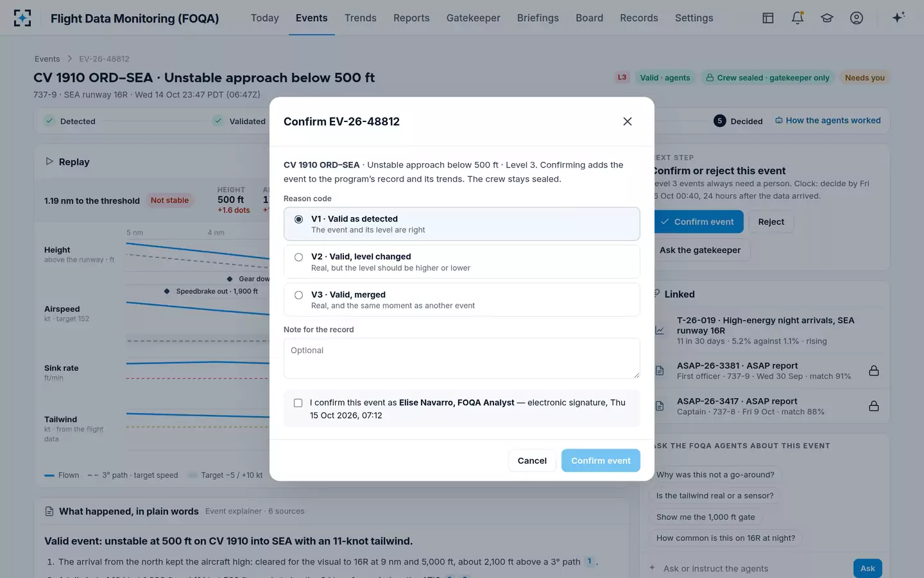
Task: Select V3 Valid, merged reason
Action: point(462,300)
